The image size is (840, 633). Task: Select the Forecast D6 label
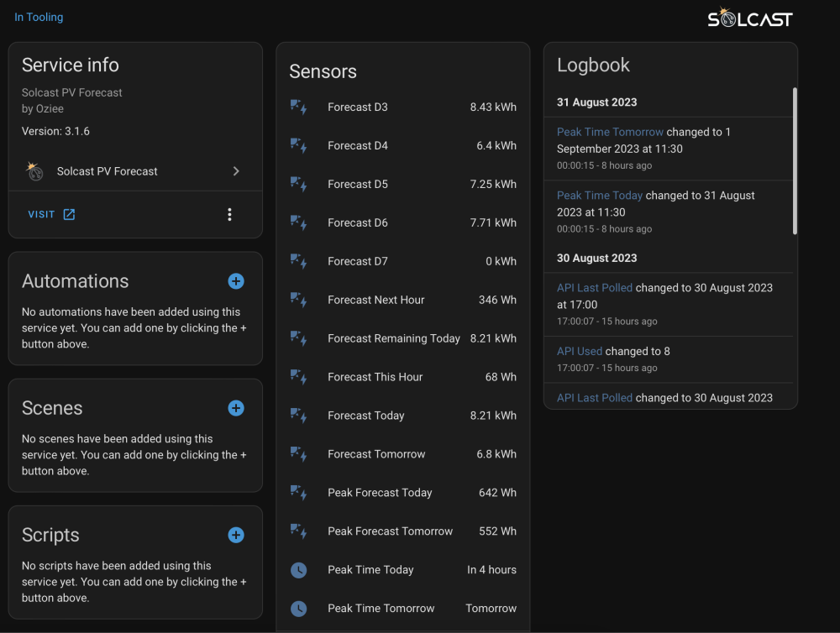(357, 222)
